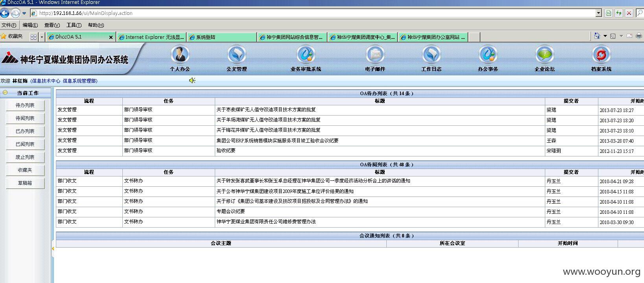The height and width of the screenshot is (283, 644).
Task: Click the speaker sound icon
Action: (x=192, y=81)
